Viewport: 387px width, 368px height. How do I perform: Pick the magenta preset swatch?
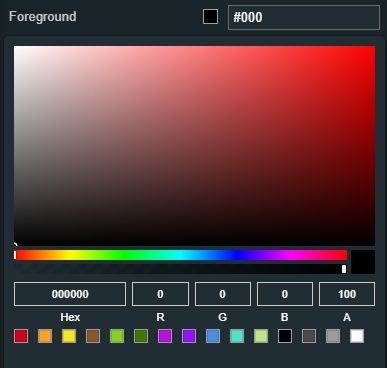pyautogui.click(x=165, y=336)
